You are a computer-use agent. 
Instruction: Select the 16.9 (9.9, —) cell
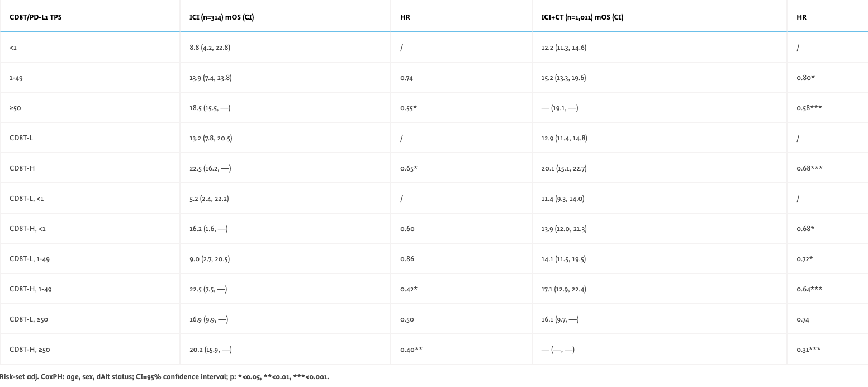[x=208, y=319]
